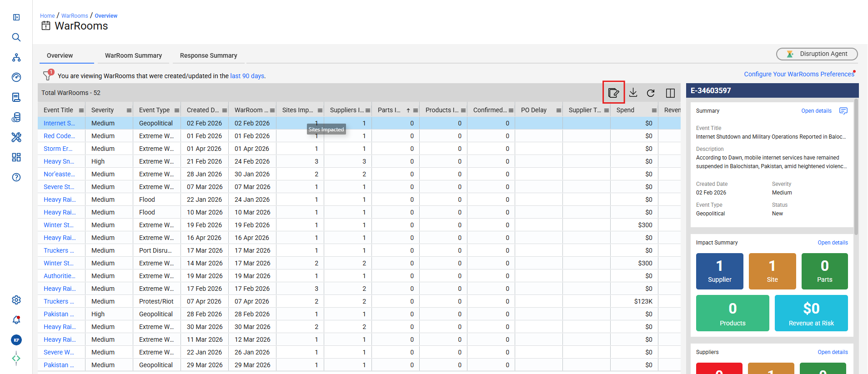
Task: Open Severity column menu
Action: [x=129, y=110]
